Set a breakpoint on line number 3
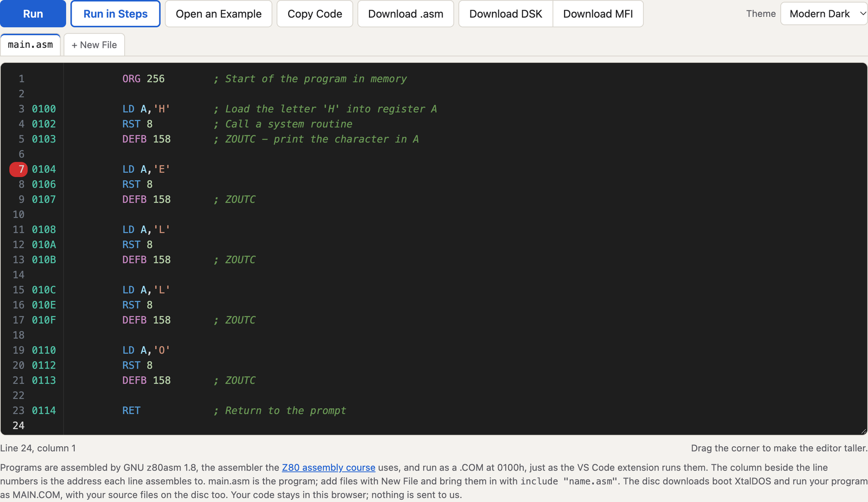Viewport: 868px width, 502px height. [22, 109]
